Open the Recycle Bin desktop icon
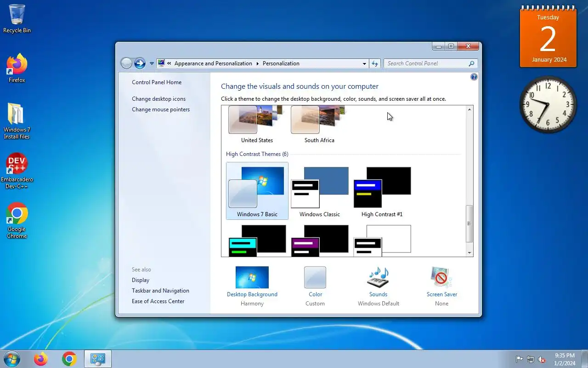 click(x=17, y=19)
